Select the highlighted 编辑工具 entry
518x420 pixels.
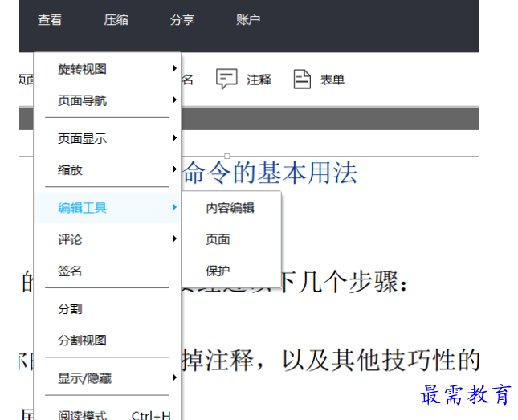pyautogui.click(x=107, y=208)
